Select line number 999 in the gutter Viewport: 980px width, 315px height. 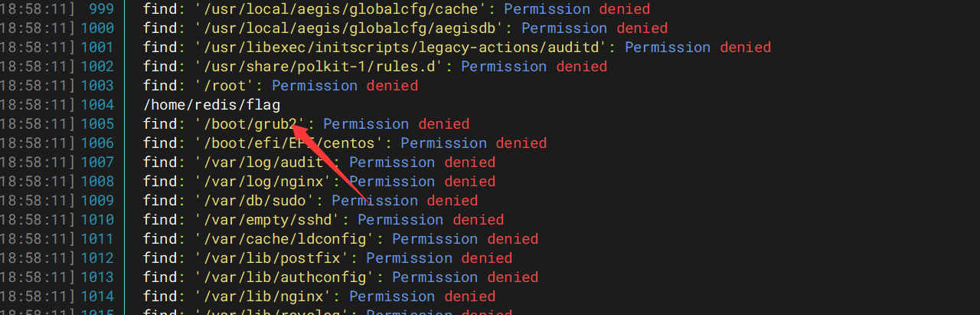point(101,9)
